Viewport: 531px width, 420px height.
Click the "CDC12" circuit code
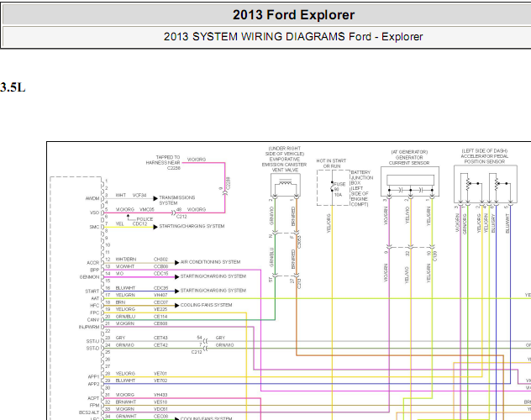pyautogui.click(x=139, y=223)
